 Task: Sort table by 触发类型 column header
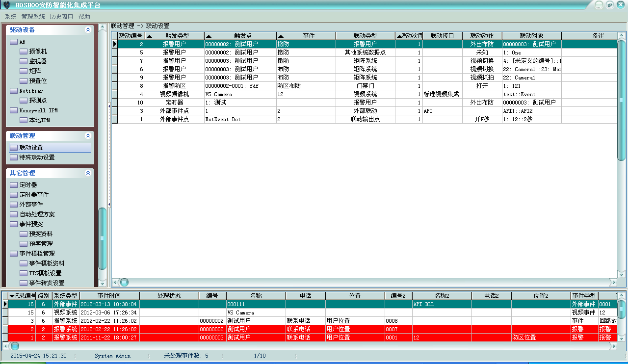point(174,36)
